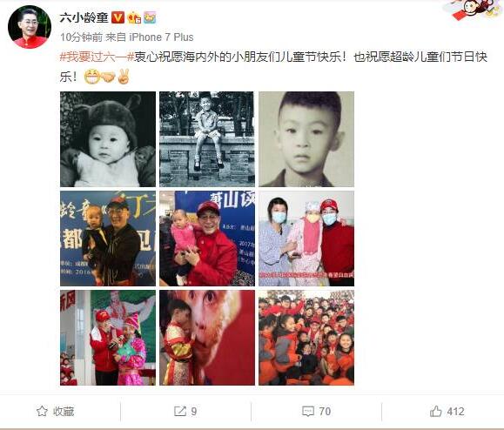Open photo of people wearing face masks
This screenshot has height=430, width=504.
click(306, 239)
